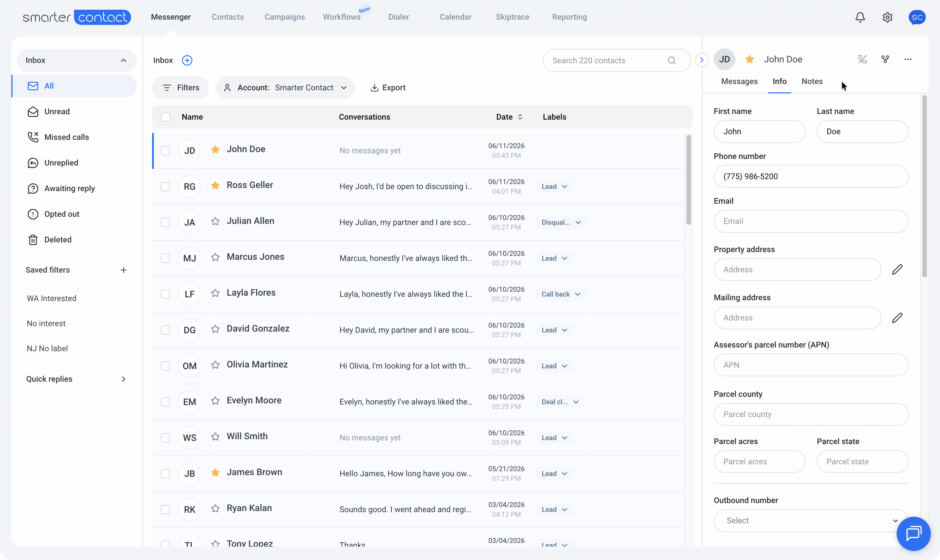Click the branch icon in contact header
Screen dimensions: 940x560
[885, 59]
